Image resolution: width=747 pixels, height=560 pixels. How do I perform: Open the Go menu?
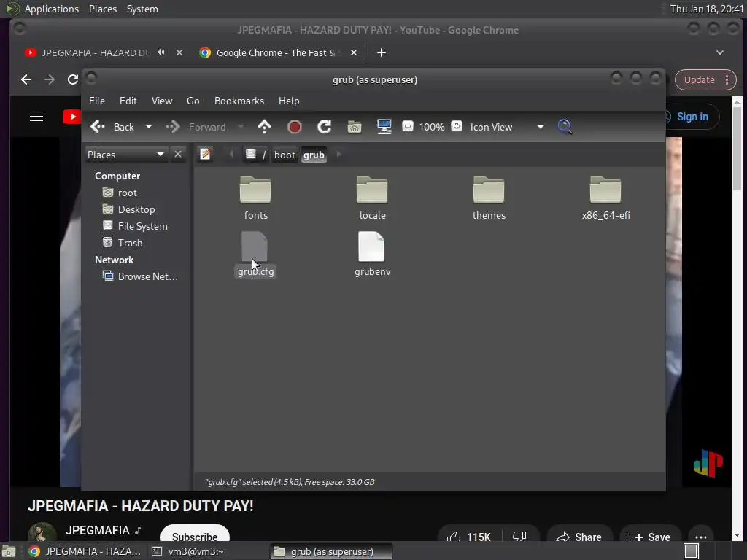pyautogui.click(x=193, y=101)
